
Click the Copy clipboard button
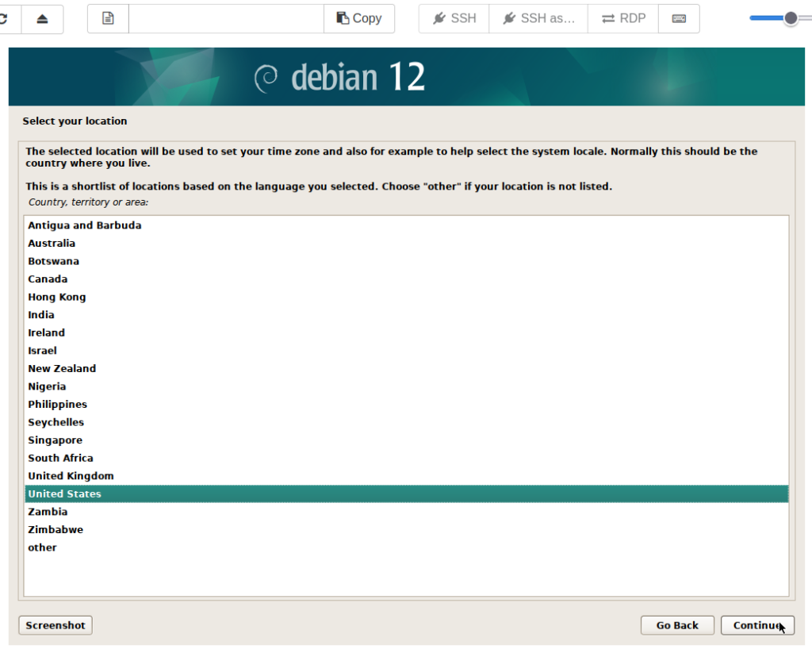[359, 18]
